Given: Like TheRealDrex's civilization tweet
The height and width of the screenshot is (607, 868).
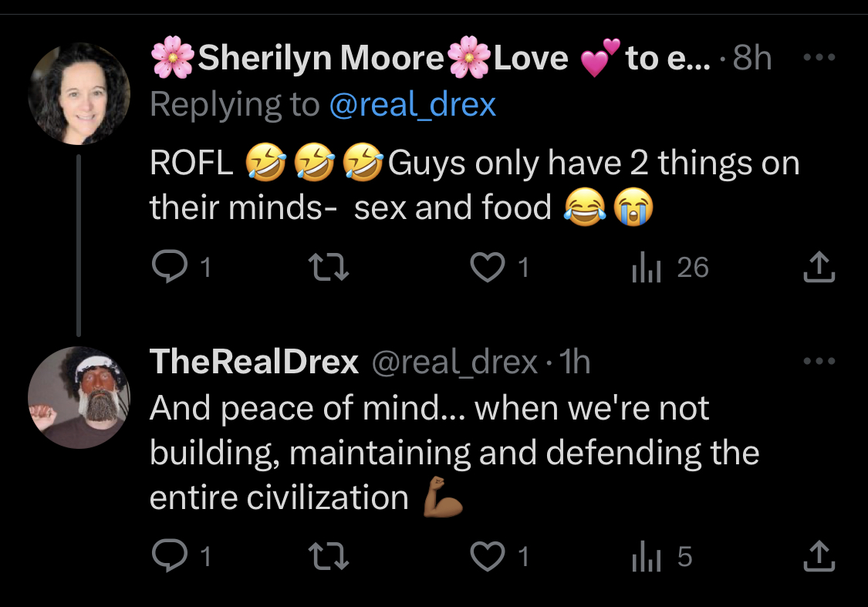Looking at the screenshot, I should tap(487, 555).
